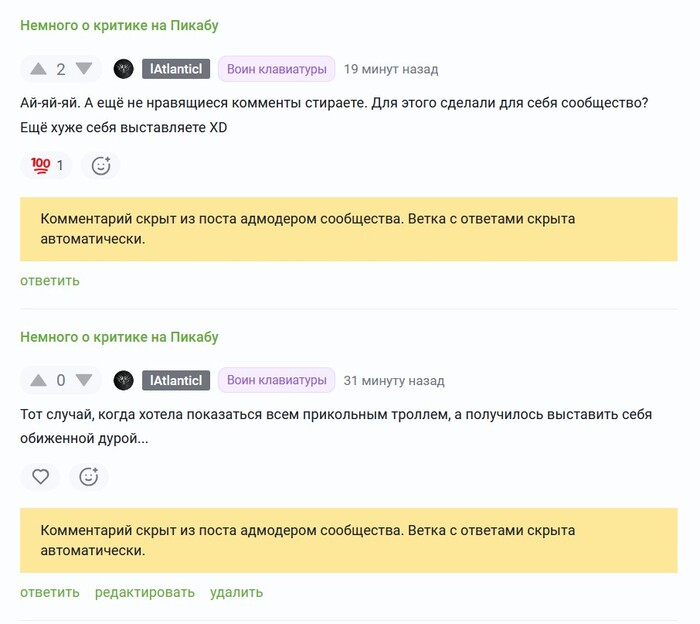Upvote the second comment with 0 rating

[x=38, y=380]
